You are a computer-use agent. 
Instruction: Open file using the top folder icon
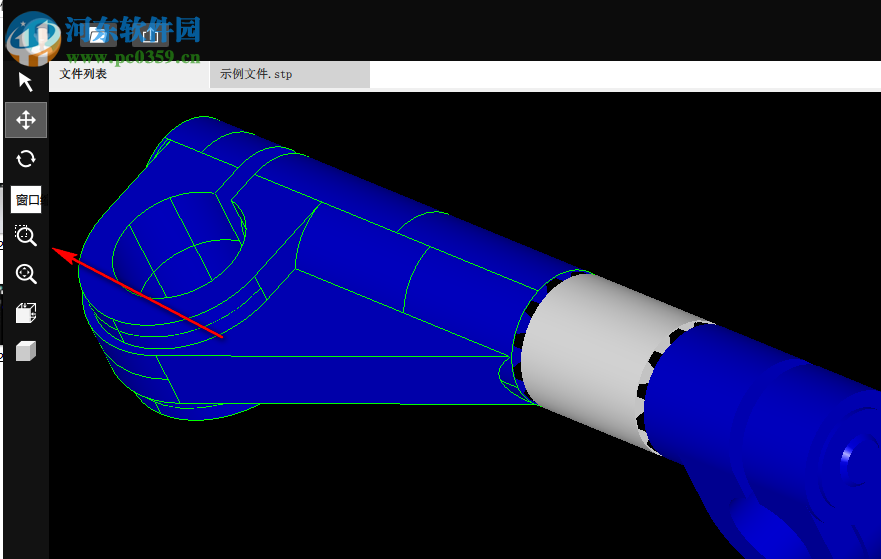pos(98,35)
